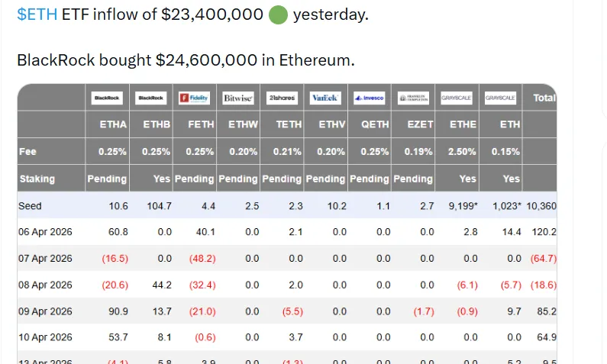Click the VanEck logo above ETHV
Screen dimensions: 607x364
pos(325,98)
